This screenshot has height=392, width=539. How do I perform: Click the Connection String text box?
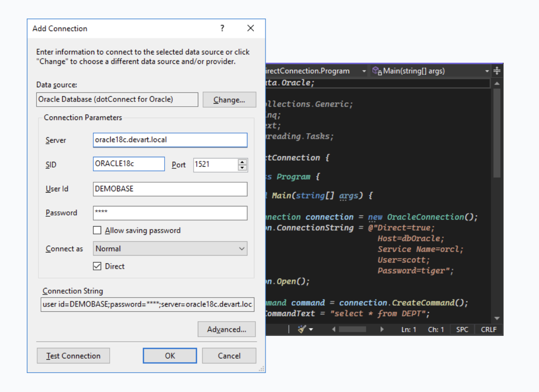pos(147,304)
